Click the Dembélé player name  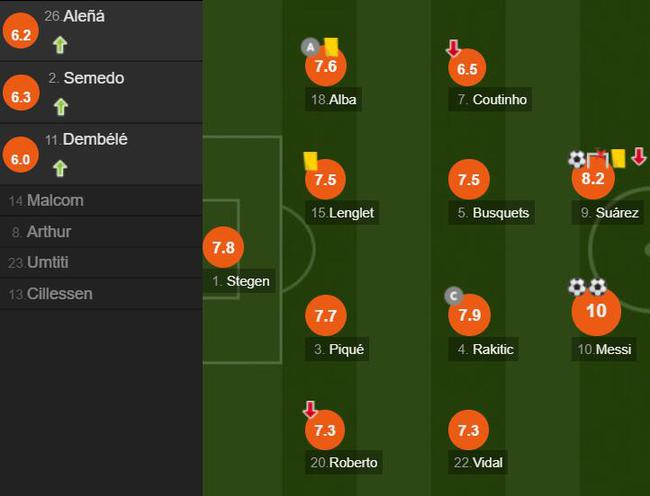pos(95,140)
